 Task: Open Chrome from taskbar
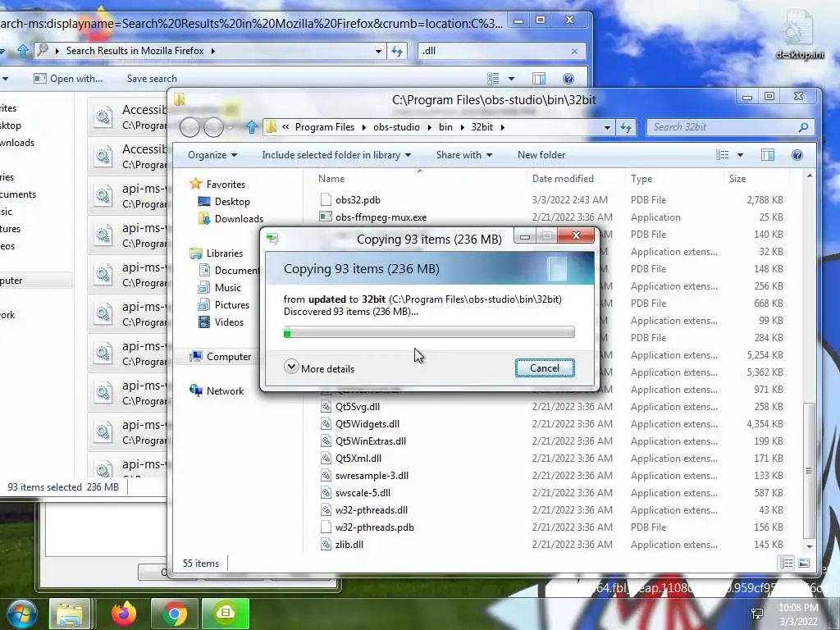pos(174,614)
